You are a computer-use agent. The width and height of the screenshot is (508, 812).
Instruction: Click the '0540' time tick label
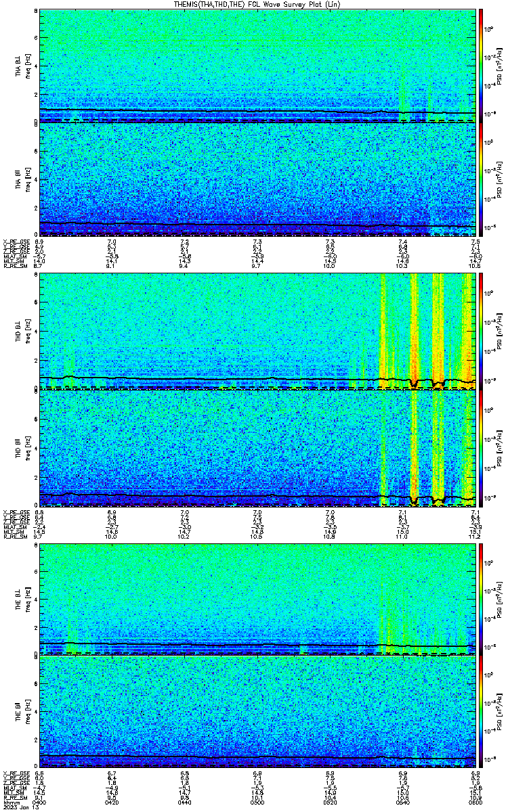402,802
